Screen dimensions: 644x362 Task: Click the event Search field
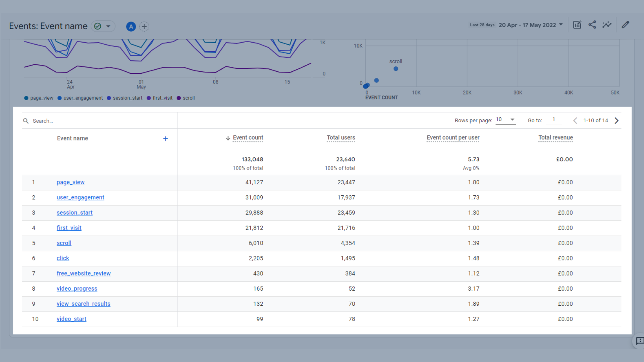pyautogui.click(x=101, y=121)
